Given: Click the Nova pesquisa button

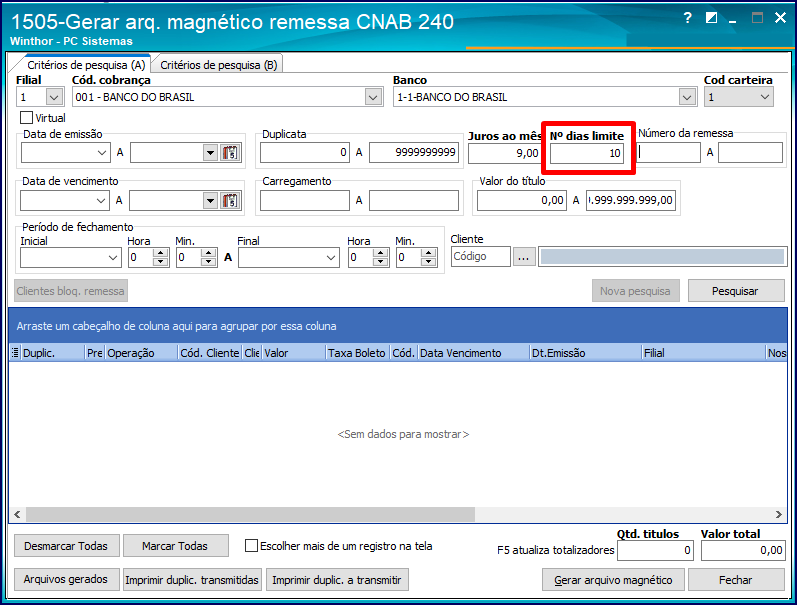Looking at the screenshot, I should [635, 291].
